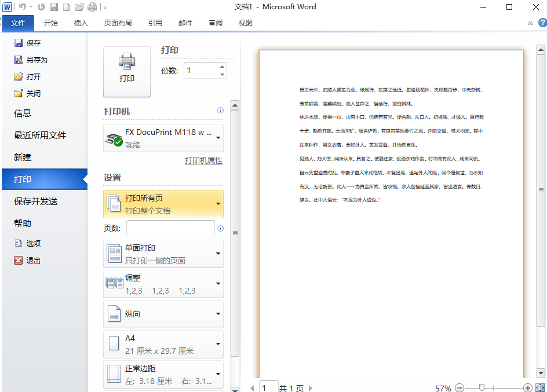Viewport: 547px width, 392px height.
Task: Switch to the 邮件 ribbon tab
Action: coord(185,23)
